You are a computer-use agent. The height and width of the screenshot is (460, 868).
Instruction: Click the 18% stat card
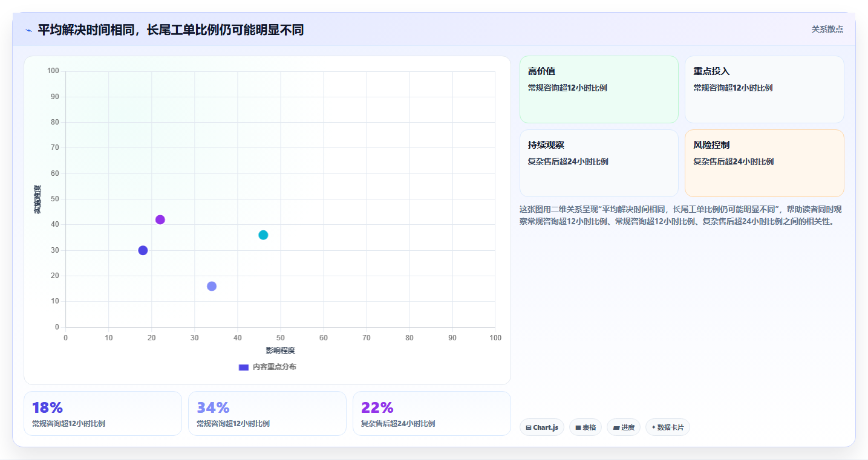[103, 413]
